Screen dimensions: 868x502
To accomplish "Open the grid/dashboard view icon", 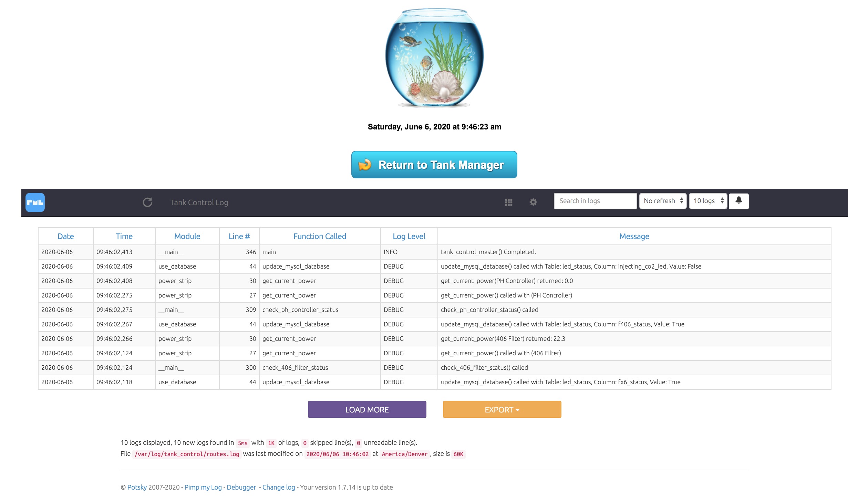I will [x=509, y=202].
